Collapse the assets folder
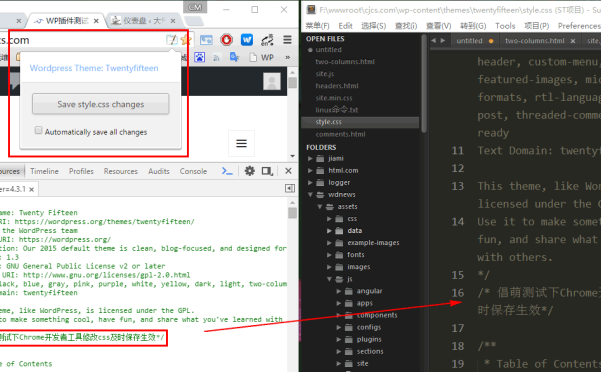 tap(320, 206)
